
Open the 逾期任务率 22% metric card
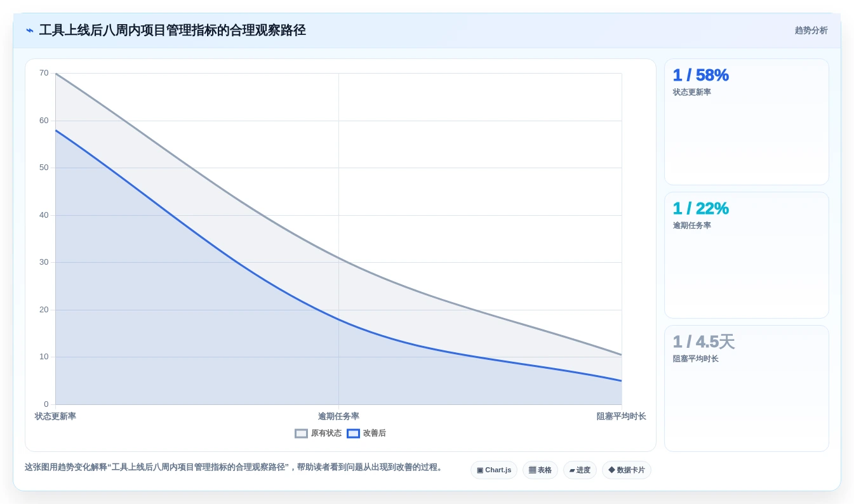(746, 255)
